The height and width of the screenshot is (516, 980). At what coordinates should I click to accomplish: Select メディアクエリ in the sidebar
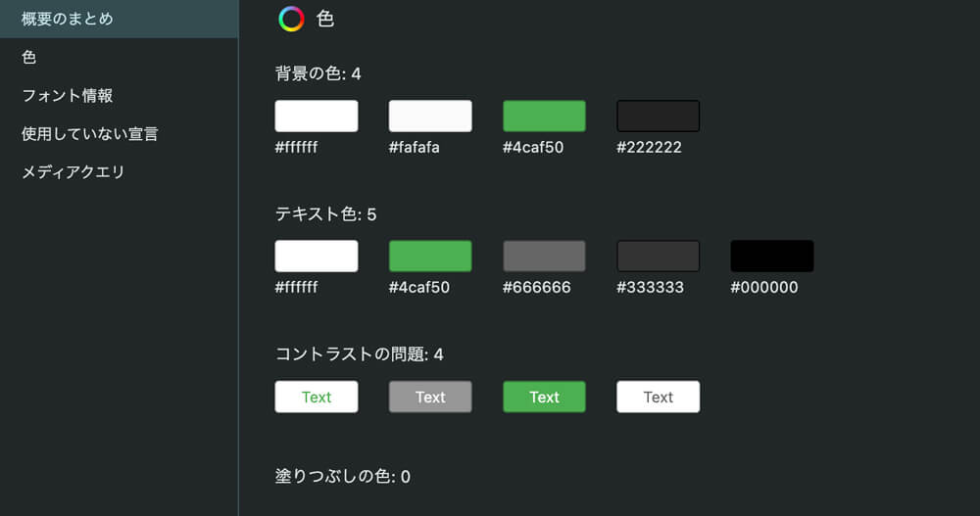(73, 172)
